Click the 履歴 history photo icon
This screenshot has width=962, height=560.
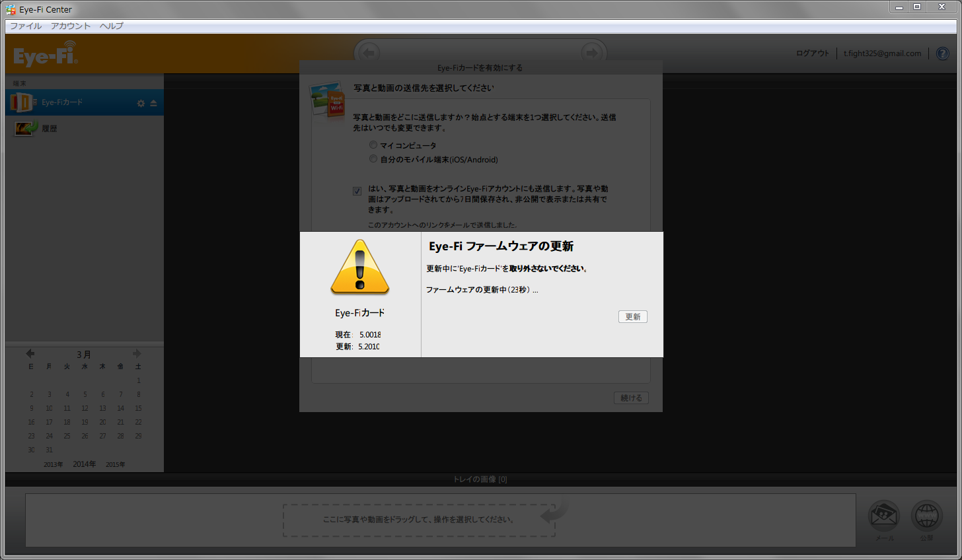[26, 127]
